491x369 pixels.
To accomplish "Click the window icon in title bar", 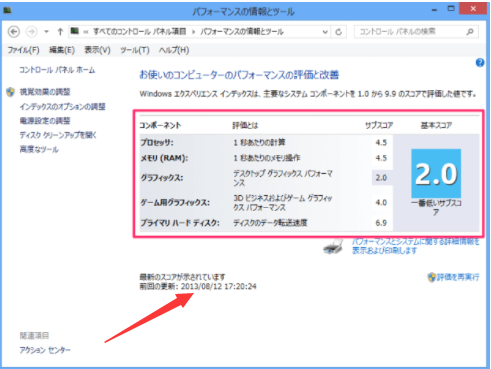I will pyautogui.click(x=7, y=11).
